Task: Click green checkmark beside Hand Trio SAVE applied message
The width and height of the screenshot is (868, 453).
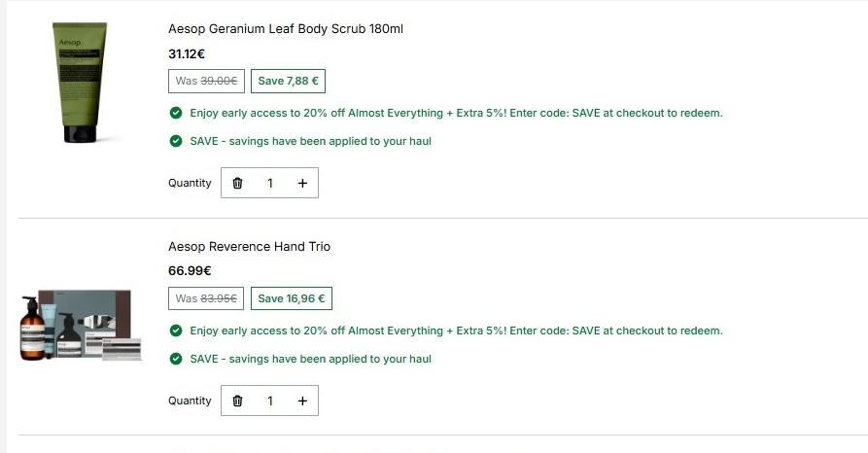Action: [176, 359]
